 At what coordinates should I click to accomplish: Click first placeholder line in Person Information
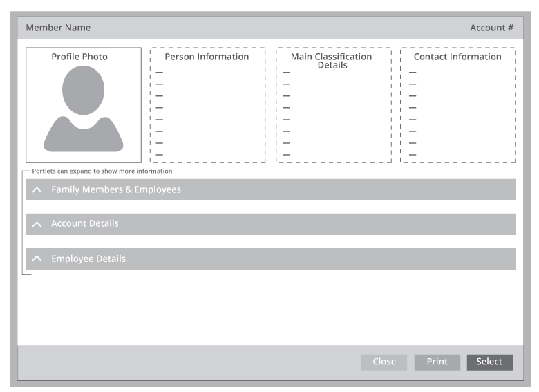pyautogui.click(x=160, y=73)
